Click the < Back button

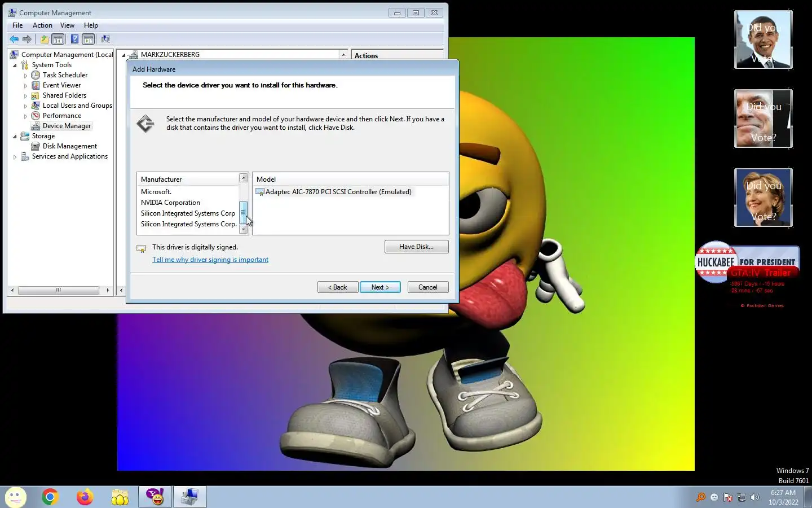(x=338, y=287)
